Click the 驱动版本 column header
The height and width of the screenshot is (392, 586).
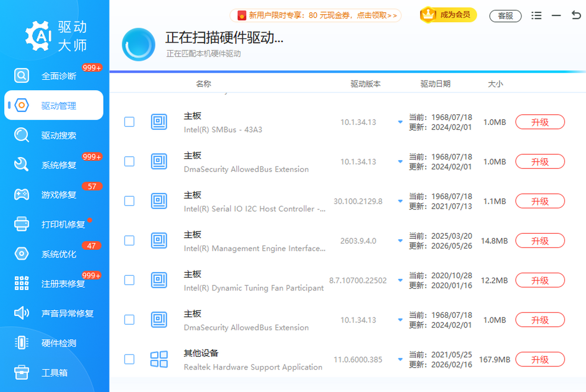366,84
